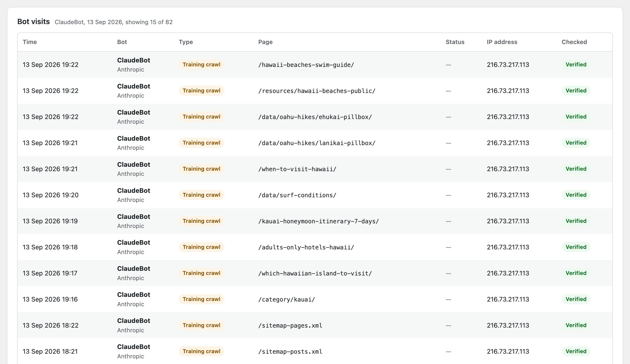Viewport: 630px width, 364px height.
Task: Click status dash in /data/surf-conditions/ row
Action: coord(448,195)
